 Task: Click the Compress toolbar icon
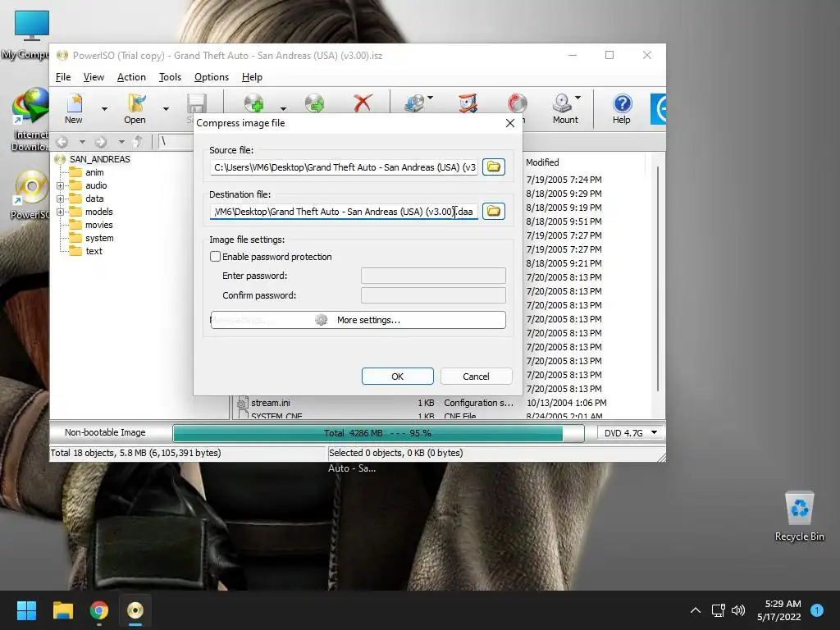[468, 103]
